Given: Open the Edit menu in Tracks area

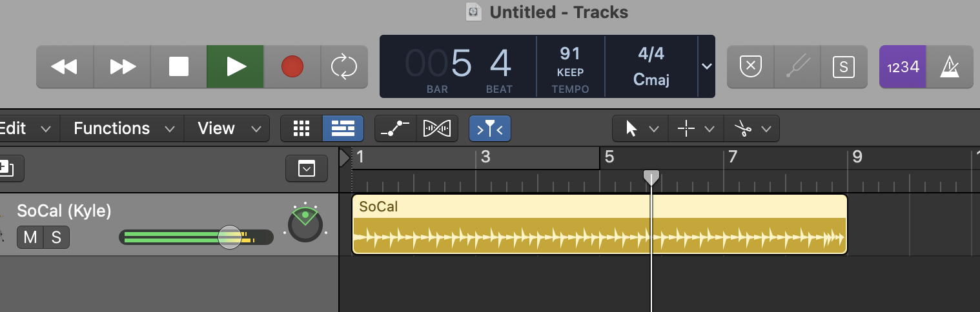Looking at the screenshot, I should [26, 128].
